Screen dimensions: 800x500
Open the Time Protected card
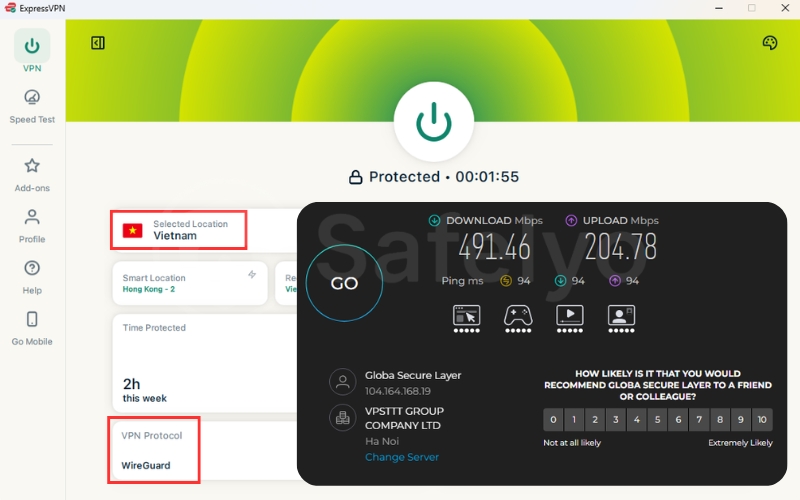(x=205, y=363)
